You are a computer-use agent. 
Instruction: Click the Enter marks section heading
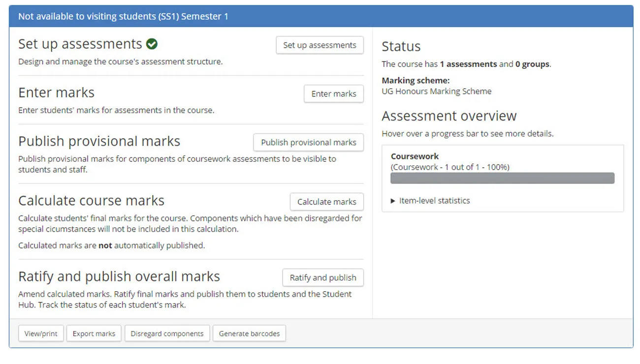pyautogui.click(x=56, y=92)
